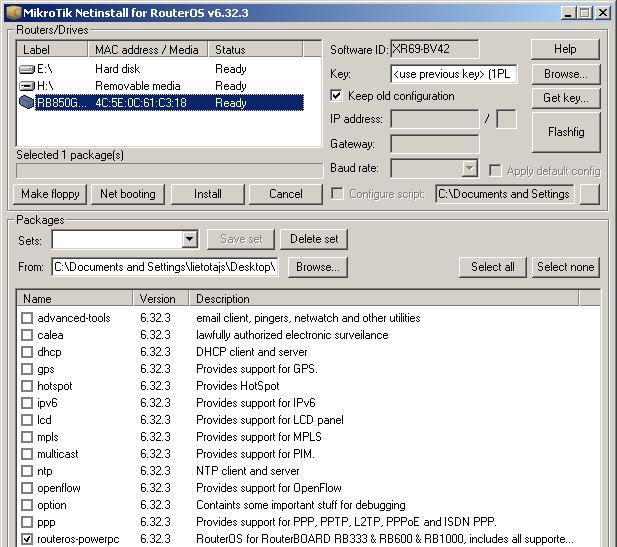Click the Gateway input field

[x=435, y=144]
